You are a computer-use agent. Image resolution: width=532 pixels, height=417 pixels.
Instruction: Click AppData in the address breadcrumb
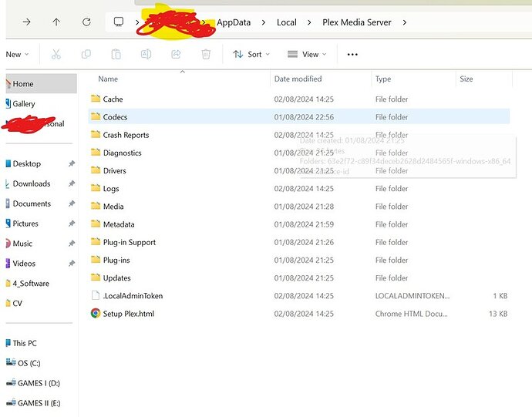tap(234, 22)
